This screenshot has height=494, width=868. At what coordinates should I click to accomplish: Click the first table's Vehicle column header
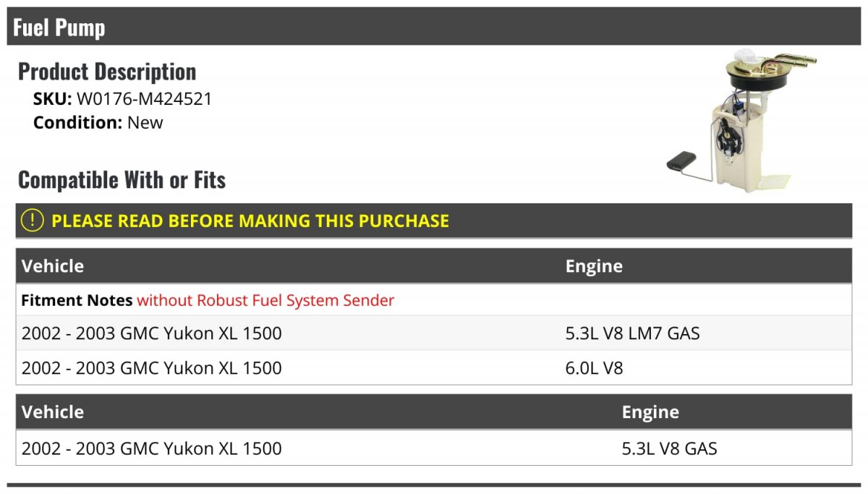(53, 266)
